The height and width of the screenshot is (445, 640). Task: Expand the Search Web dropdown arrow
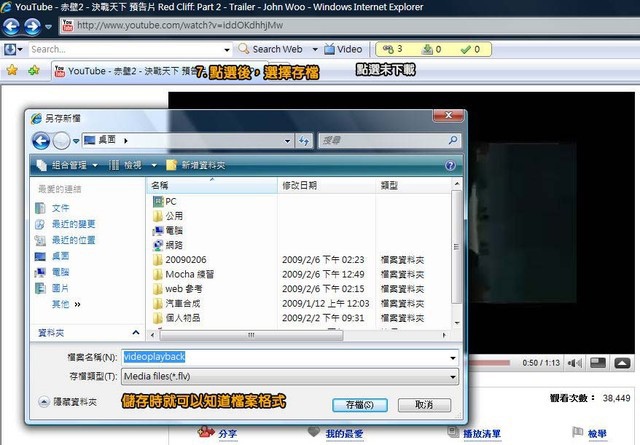tap(315, 49)
